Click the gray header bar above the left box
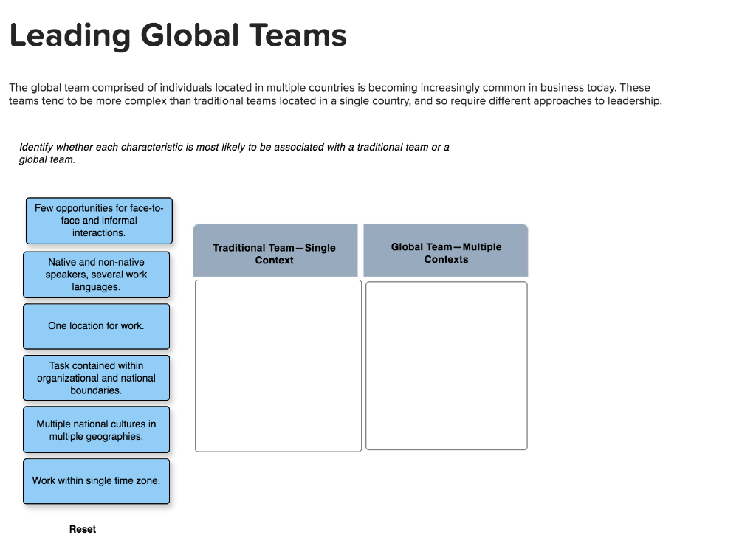Screen dimensions: 756x538 (275, 249)
